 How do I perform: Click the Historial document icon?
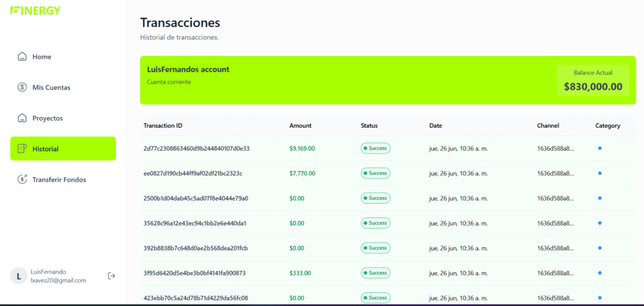tap(23, 149)
